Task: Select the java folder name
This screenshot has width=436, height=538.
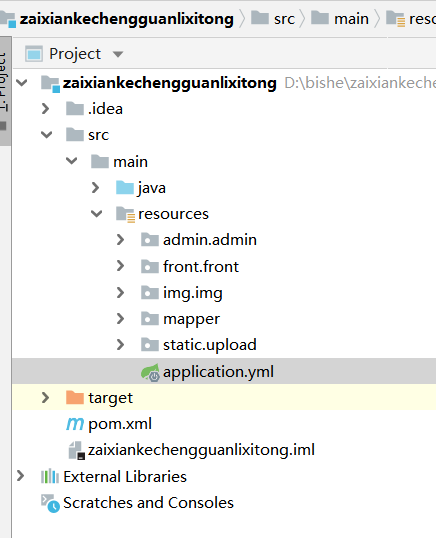Action: click(x=152, y=188)
